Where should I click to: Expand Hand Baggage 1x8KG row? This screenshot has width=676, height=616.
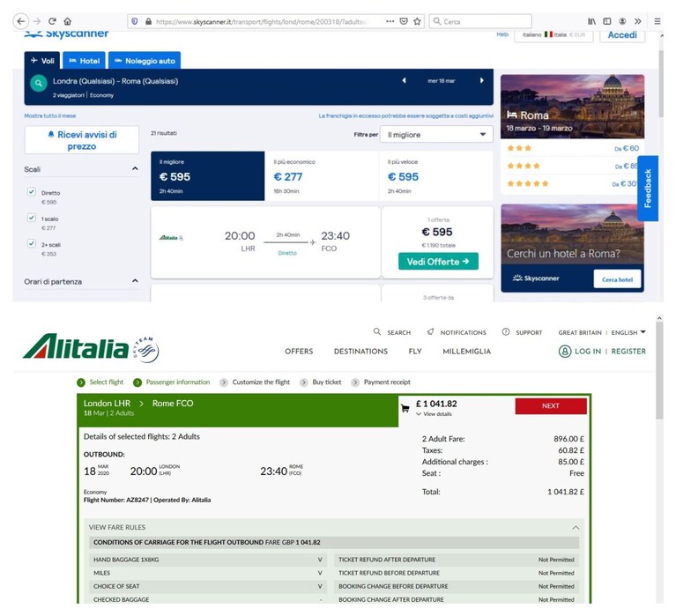[208, 560]
